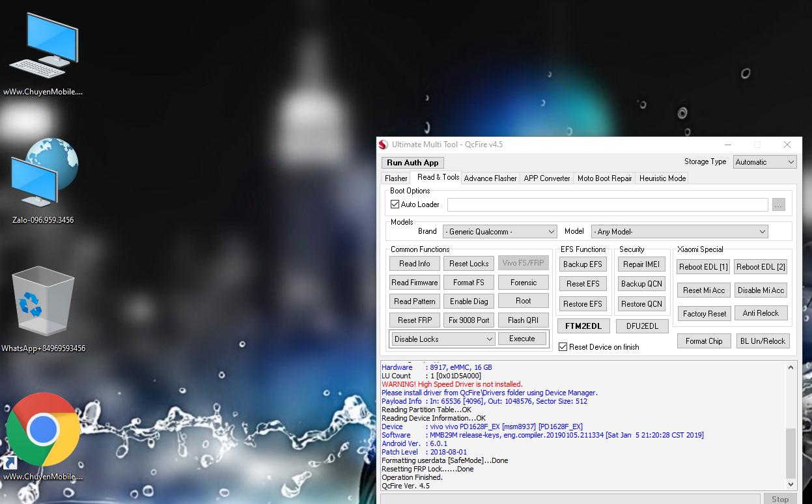This screenshot has width=812, height=504.
Task: Click the 'Resetting FRP Lock......Done' log line
Action: (428, 469)
